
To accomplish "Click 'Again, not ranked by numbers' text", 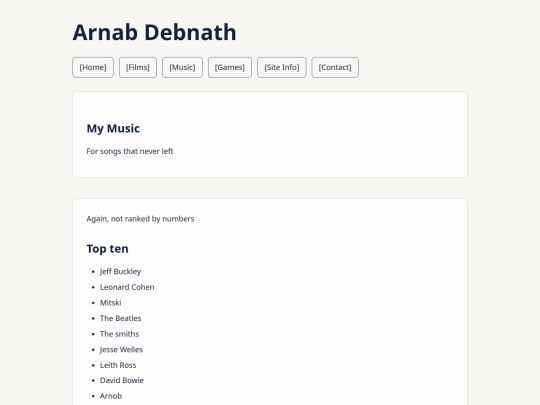I will pyautogui.click(x=140, y=219).
